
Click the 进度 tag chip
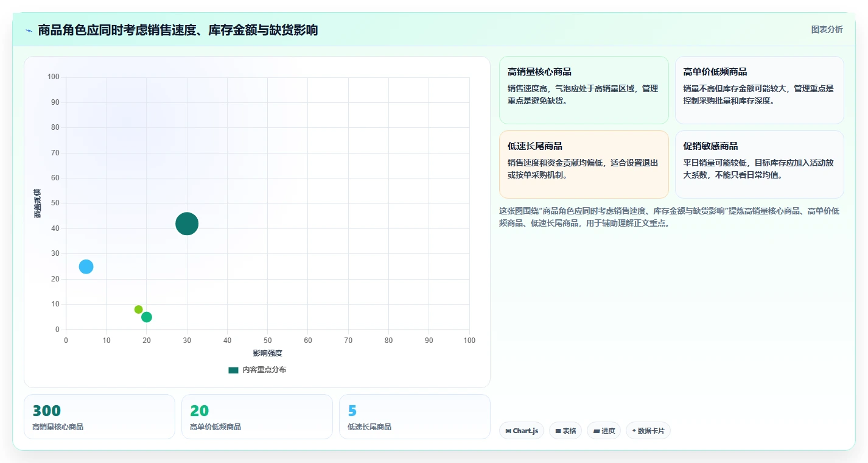(604, 431)
